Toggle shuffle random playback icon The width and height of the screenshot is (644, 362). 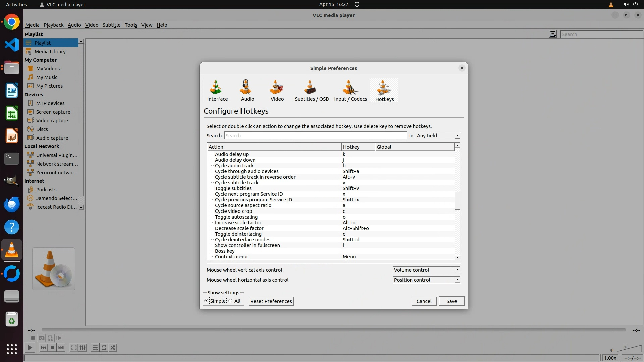coord(113,348)
